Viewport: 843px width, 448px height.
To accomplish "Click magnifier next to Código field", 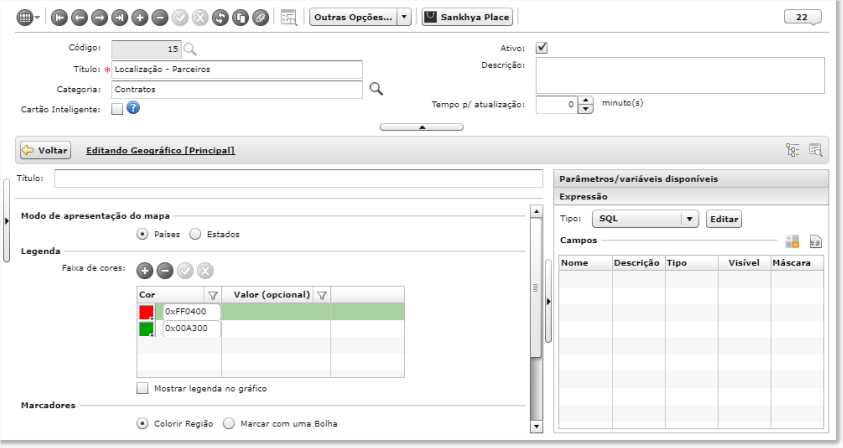I will (190, 49).
